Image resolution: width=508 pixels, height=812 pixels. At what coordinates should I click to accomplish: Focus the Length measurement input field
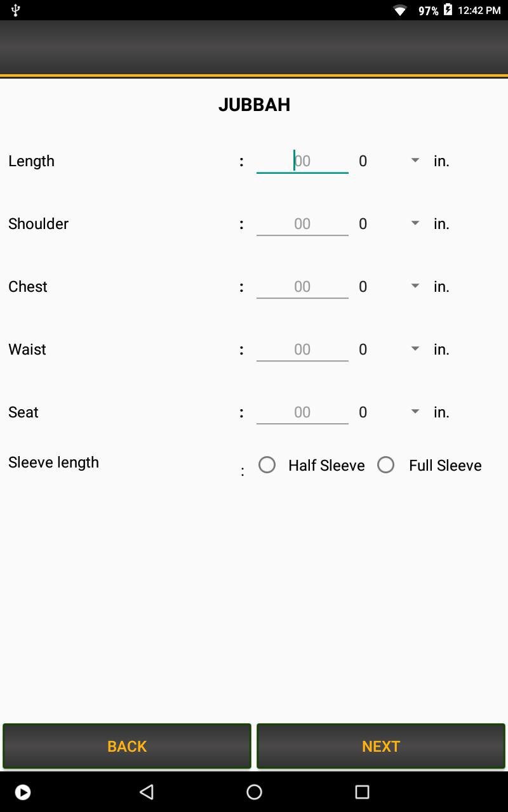302,161
